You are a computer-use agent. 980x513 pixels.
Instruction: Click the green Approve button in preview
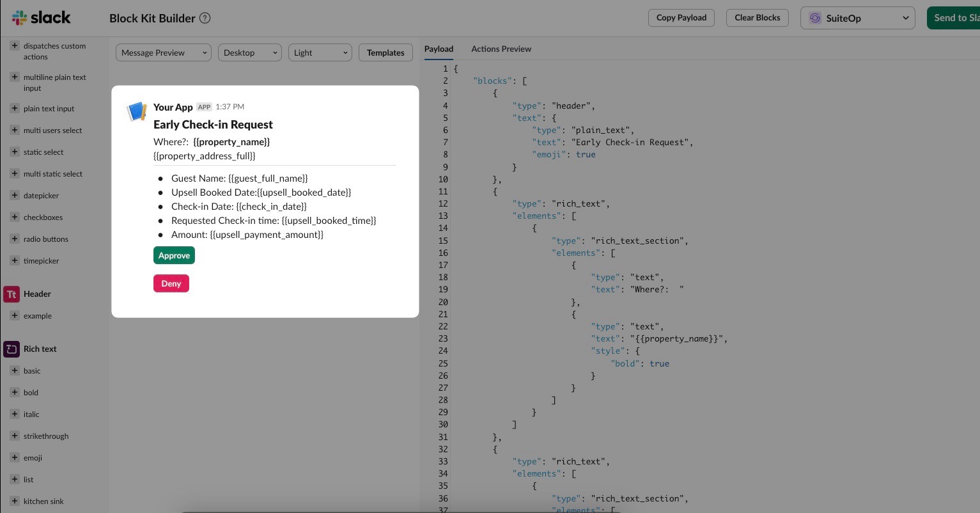point(174,256)
